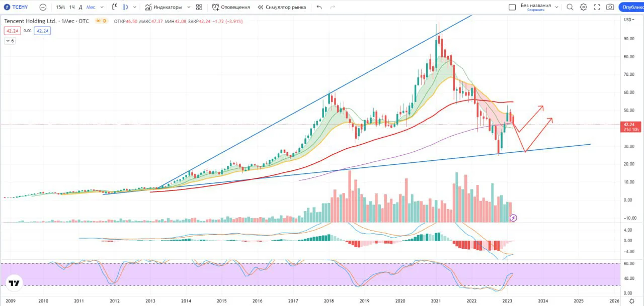Open the Без названия layout name
Image resolution: width=644 pixels, height=306 pixels.
tap(535, 5)
